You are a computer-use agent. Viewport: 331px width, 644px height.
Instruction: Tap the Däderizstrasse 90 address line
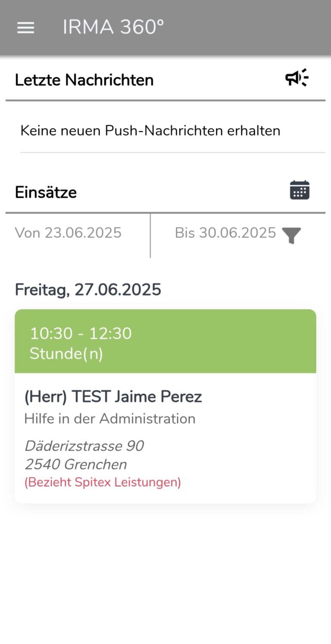click(x=84, y=446)
